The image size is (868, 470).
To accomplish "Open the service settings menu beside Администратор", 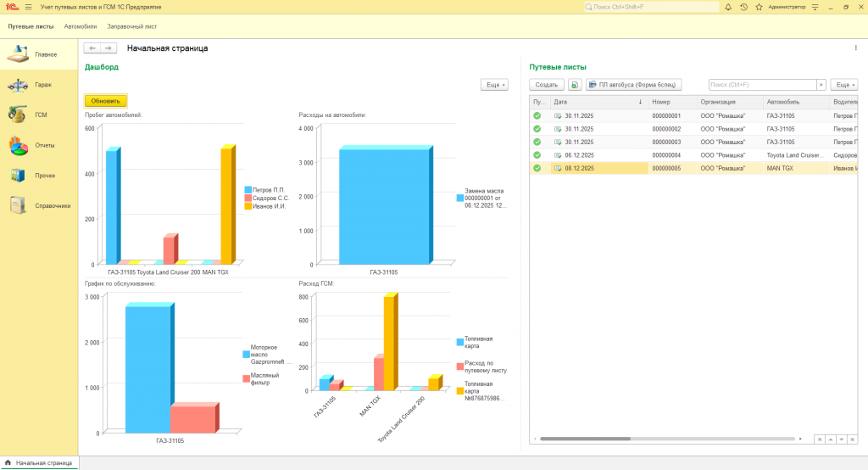I will coord(815,7).
